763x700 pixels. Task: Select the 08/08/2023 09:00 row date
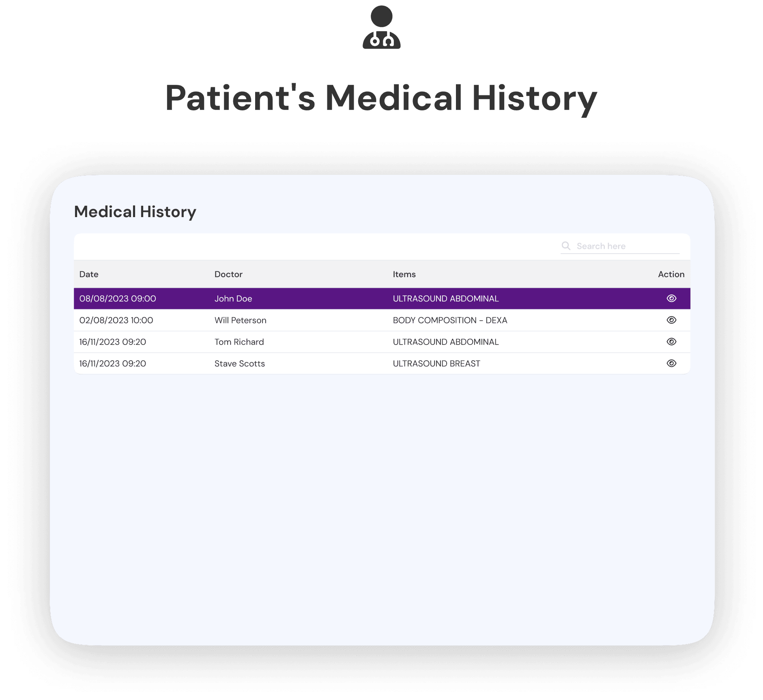(x=118, y=299)
